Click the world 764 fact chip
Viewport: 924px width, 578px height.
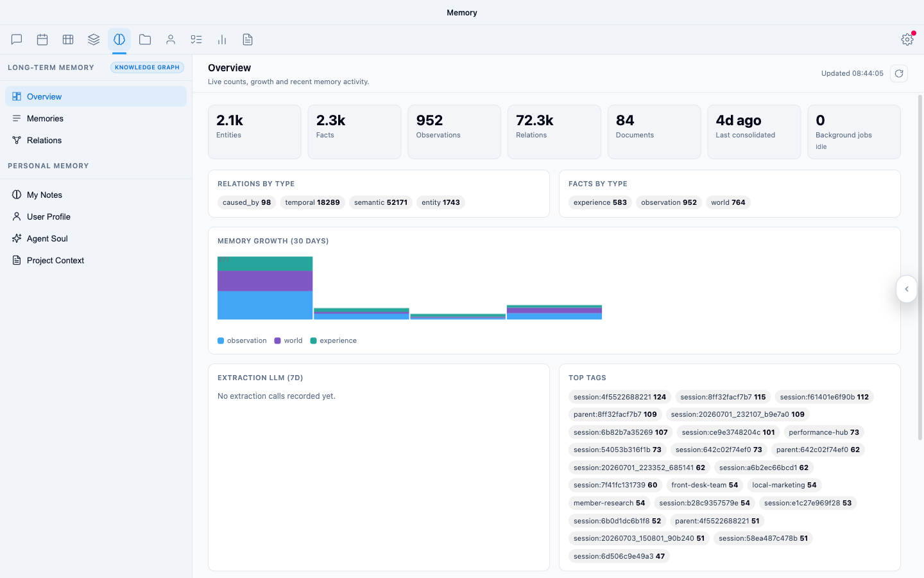click(x=728, y=202)
